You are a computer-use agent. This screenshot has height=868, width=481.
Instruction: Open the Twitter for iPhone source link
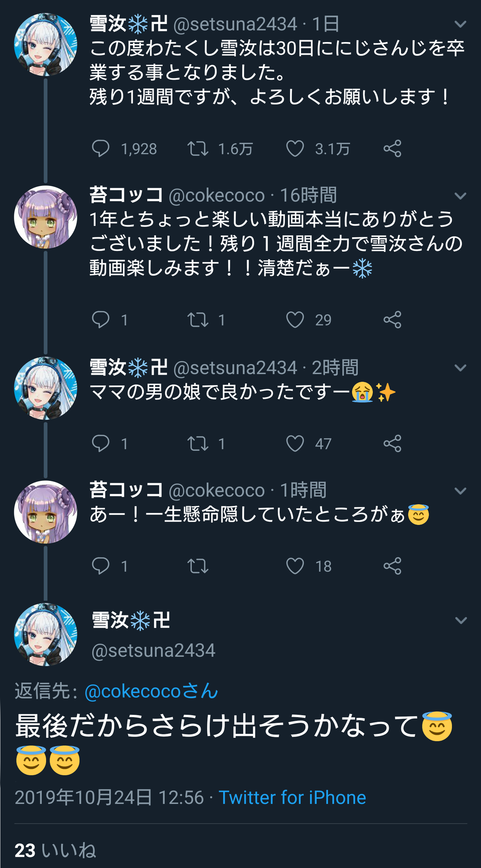tap(292, 797)
